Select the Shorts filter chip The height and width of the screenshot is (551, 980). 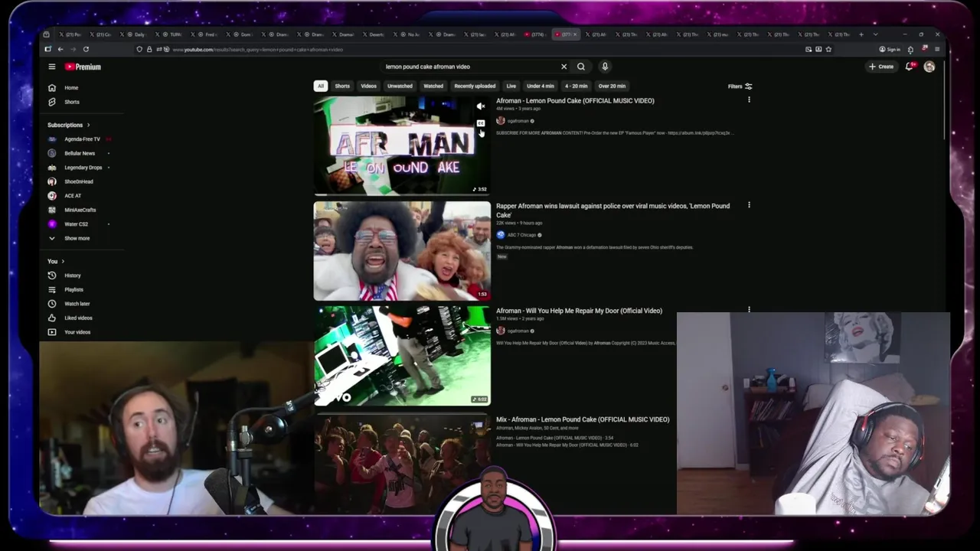coord(342,86)
